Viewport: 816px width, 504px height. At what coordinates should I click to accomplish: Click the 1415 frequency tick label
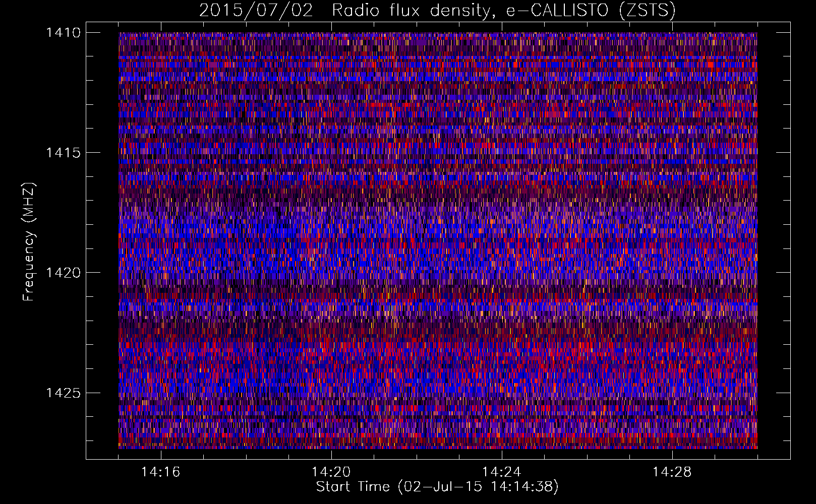[x=63, y=153]
